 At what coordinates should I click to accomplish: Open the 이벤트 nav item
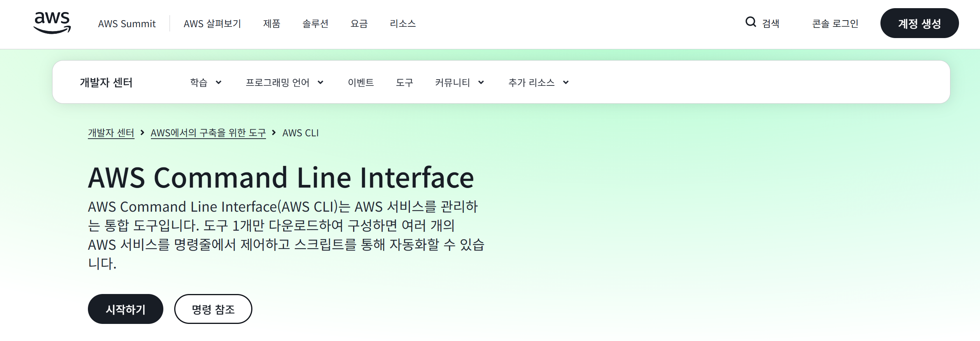coord(361,82)
